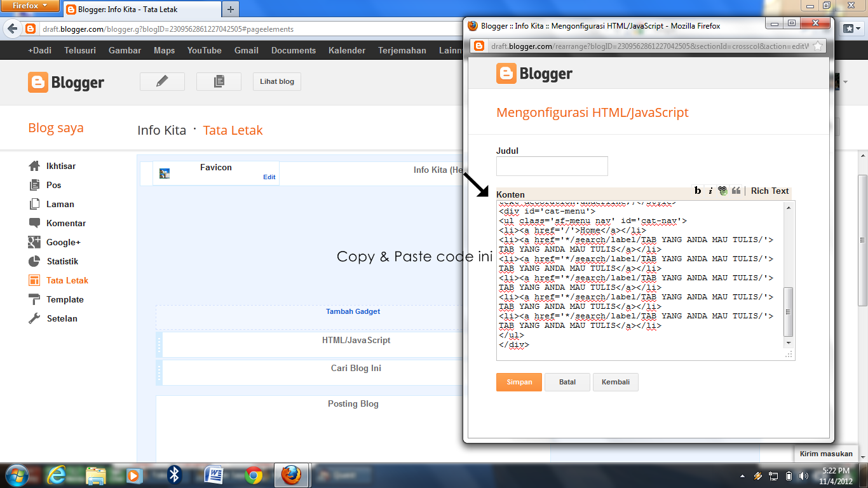Image resolution: width=868 pixels, height=488 pixels.
Task: Open the +Dadi link in Google bar
Action: [39, 50]
